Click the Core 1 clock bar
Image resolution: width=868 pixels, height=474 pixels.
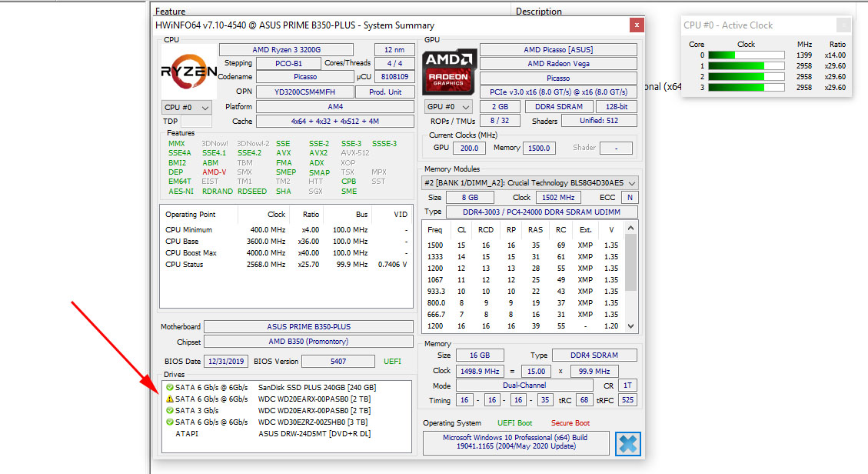tap(747, 66)
